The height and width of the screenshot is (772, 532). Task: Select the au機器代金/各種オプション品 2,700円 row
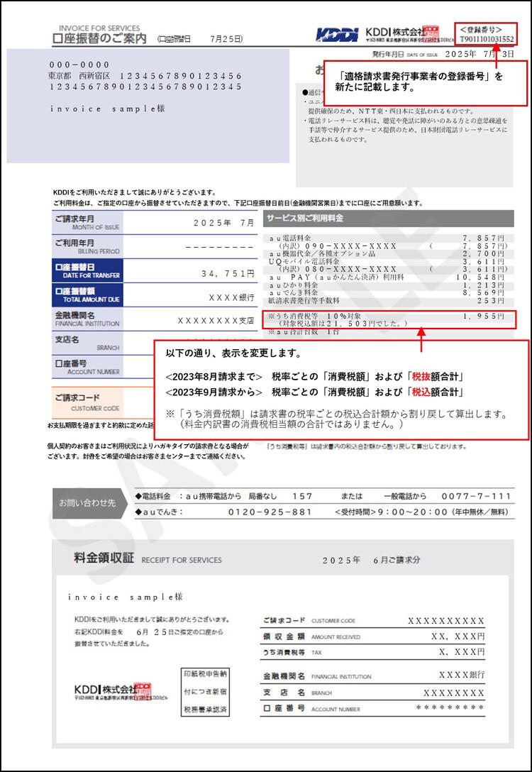coord(387,253)
